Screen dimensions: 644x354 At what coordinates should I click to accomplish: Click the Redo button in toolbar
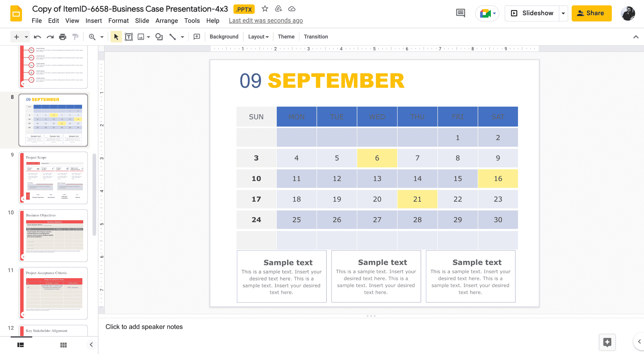click(49, 37)
